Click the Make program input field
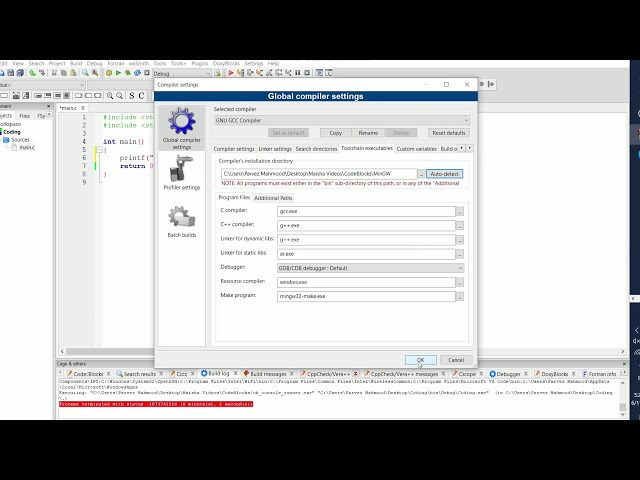Viewport: 640px width, 480px height. pos(366,296)
